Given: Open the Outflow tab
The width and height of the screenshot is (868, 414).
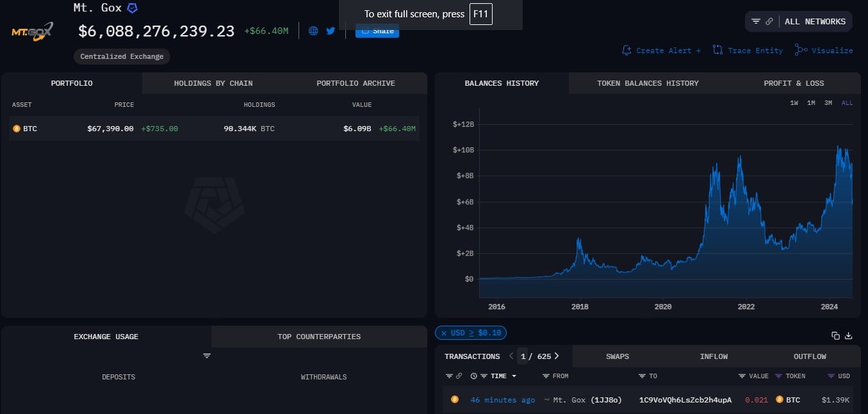Looking at the screenshot, I should pos(810,356).
